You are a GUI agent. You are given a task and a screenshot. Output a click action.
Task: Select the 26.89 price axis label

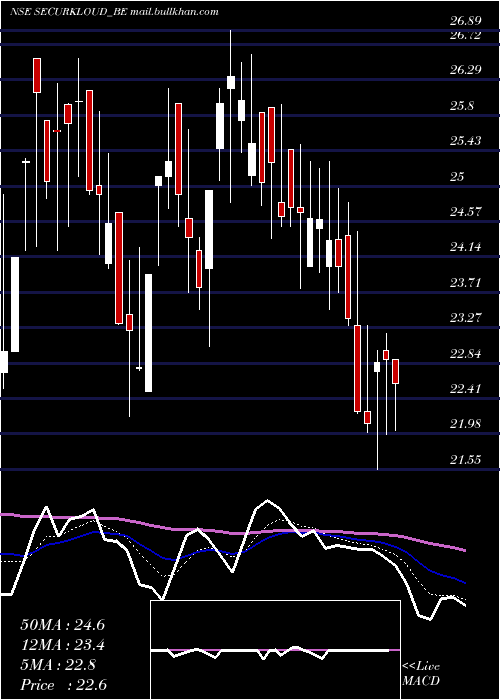point(466,21)
